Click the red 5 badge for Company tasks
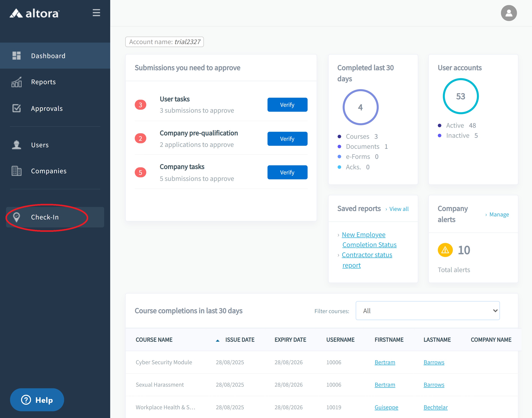Image resolution: width=532 pixels, height=418 pixels. (x=140, y=173)
